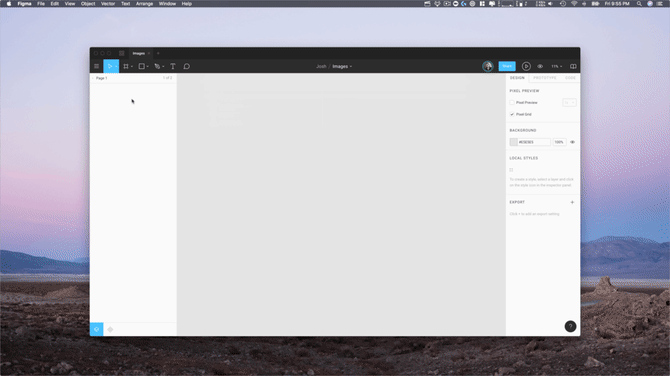Select the Pen tool
This screenshot has height=376, width=670.
click(159, 66)
